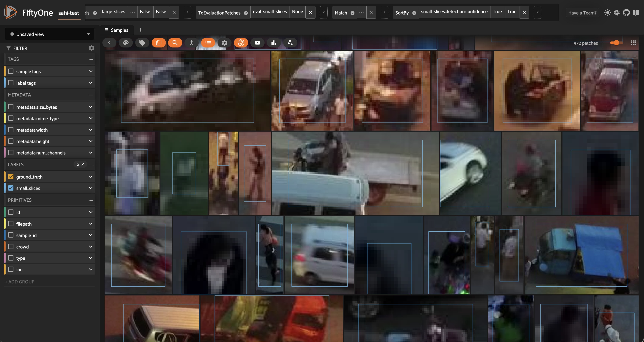This screenshot has height=342, width=644.
Task: Check the metadata.width checkbox
Action: coord(11,130)
